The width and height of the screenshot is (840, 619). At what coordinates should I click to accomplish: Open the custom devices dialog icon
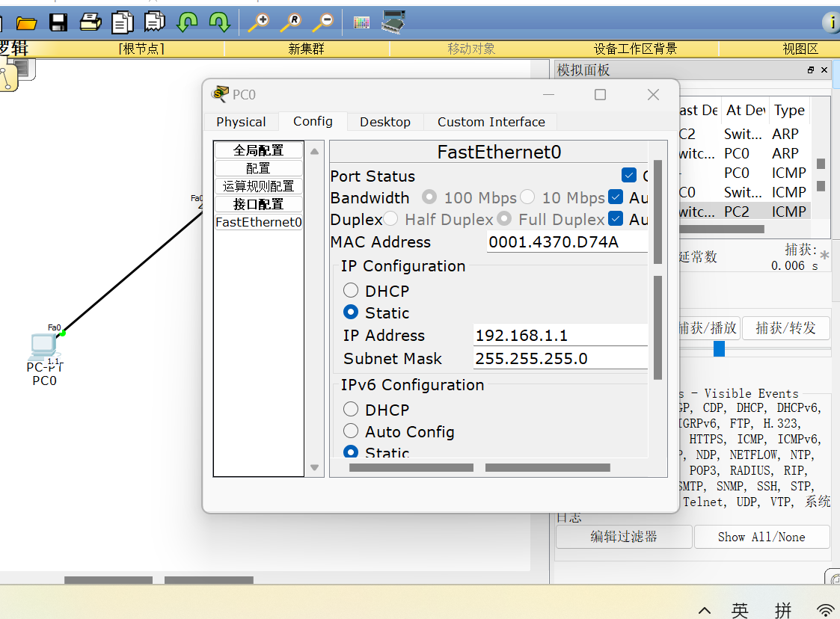(393, 22)
